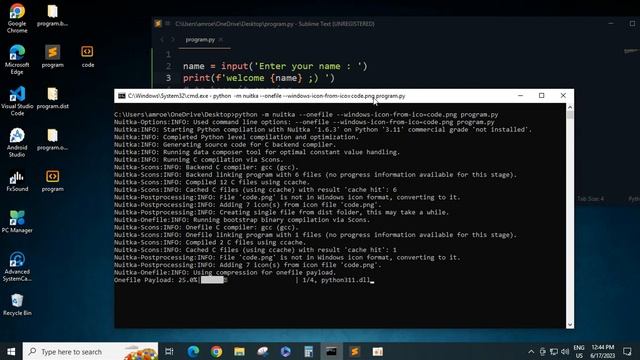Open the cmd window system menu icon
The height and width of the screenshot is (360, 640).
122,96
